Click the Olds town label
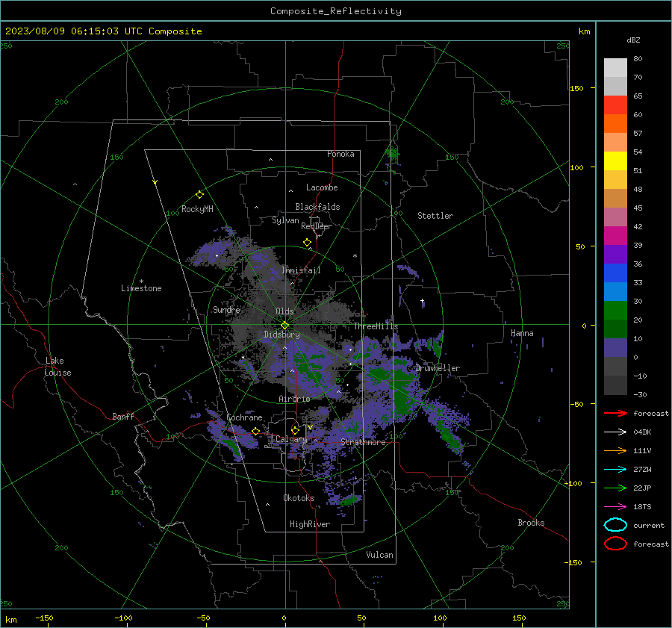 [284, 311]
